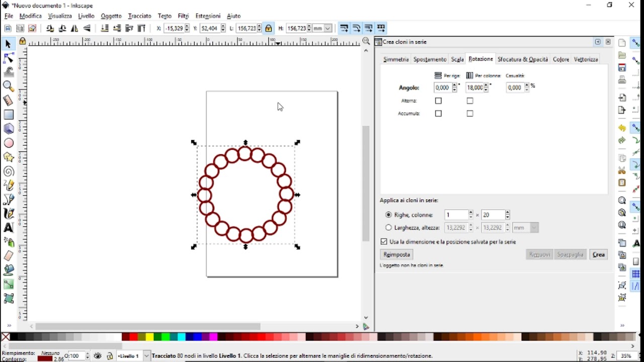Switch to the Simmetria tab

(395, 59)
